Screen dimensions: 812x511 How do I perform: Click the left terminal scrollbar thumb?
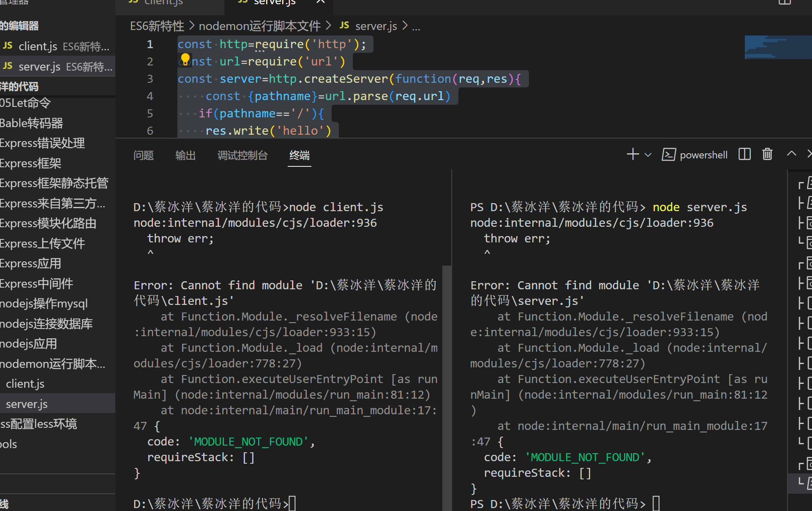447,388
